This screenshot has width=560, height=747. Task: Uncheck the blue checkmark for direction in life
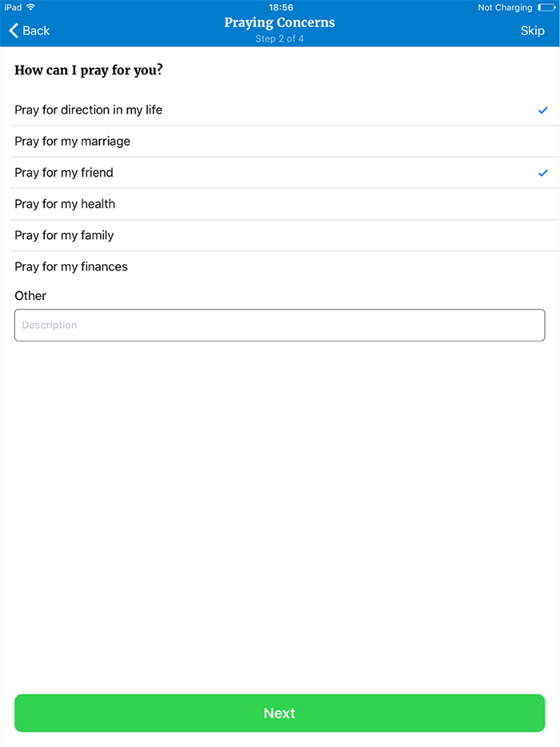pos(543,110)
